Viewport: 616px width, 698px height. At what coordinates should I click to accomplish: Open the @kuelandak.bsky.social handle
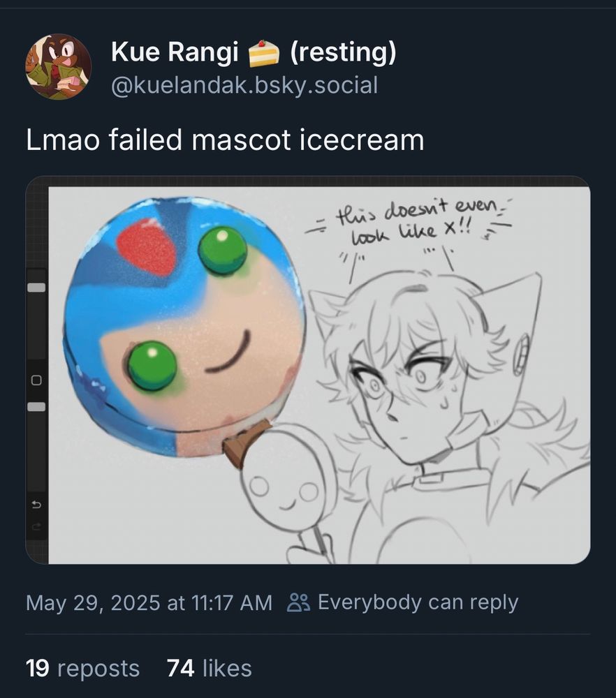[x=244, y=85]
